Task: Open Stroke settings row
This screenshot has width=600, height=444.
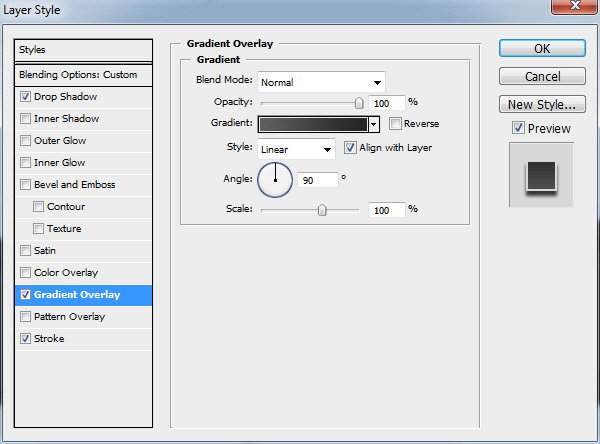Action: pyautogui.click(x=83, y=339)
